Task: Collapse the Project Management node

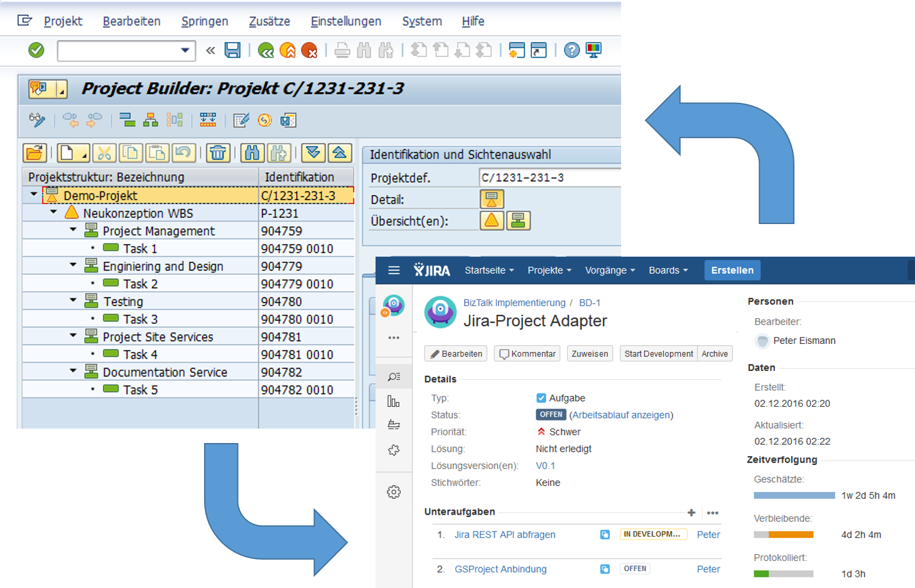Action: [73, 230]
